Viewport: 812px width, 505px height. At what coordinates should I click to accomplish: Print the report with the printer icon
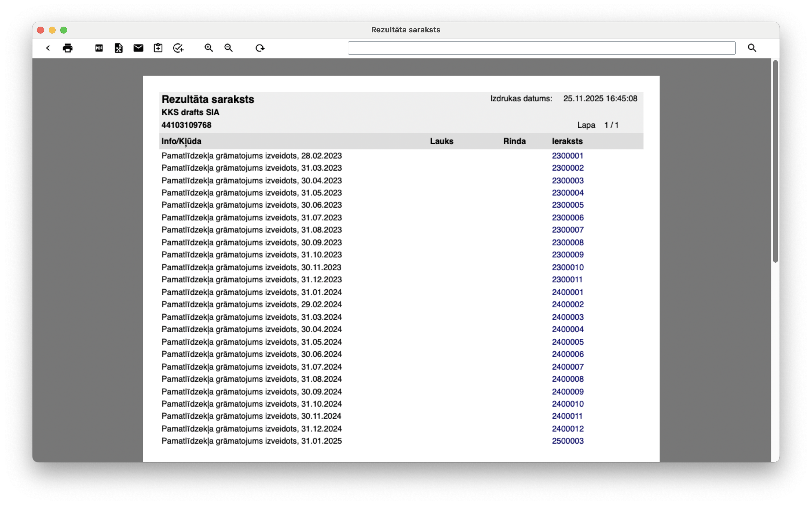pos(67,48)
